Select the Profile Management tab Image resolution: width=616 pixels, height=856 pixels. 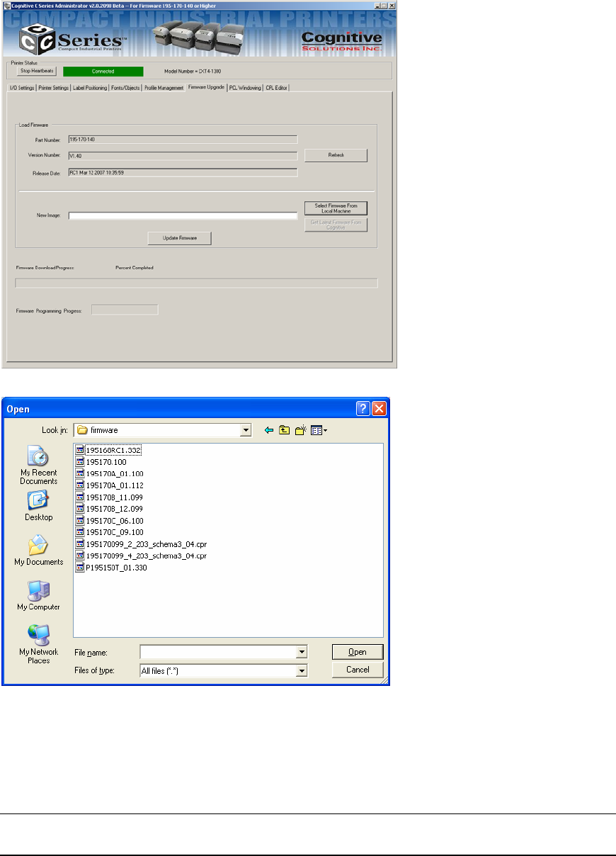pos(164,88)
